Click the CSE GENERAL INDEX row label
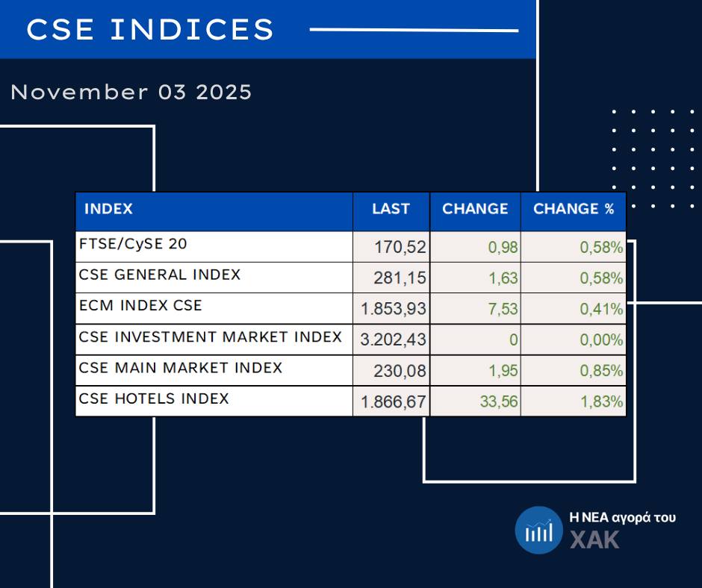 point(160,275)
